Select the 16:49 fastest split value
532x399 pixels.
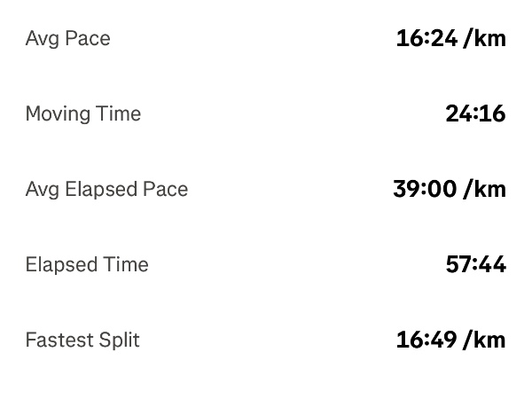tap(425, 340)
